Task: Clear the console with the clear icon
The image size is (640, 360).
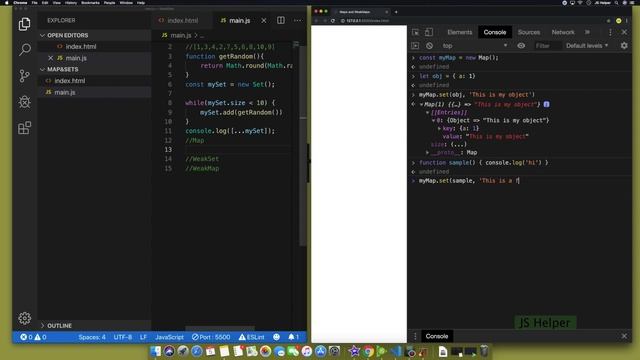Action: coord(429,46)
